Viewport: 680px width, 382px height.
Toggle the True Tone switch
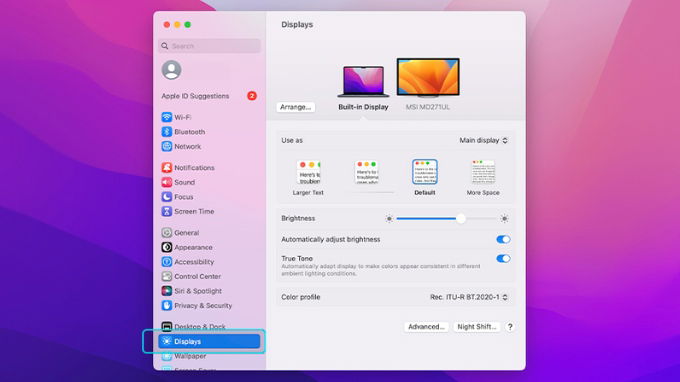point(503,259)
